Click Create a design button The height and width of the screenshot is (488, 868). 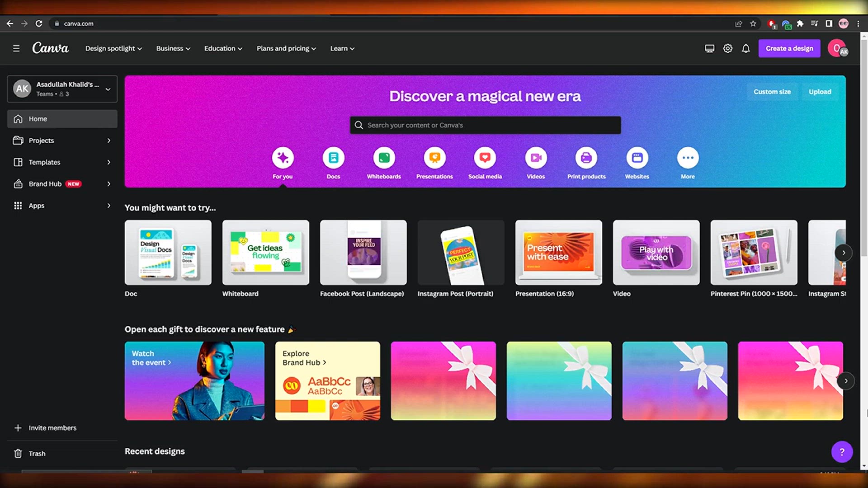point(789,48)
